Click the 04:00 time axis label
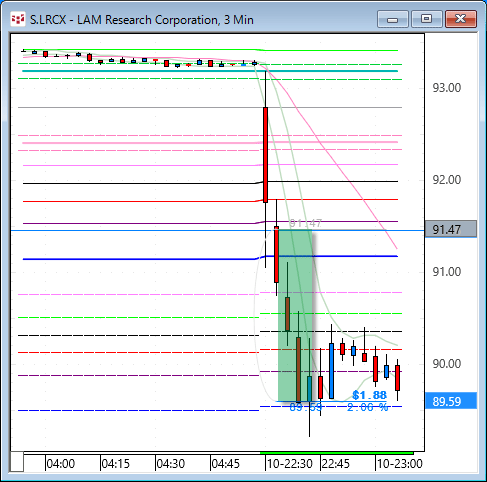Screen dimensions: 487x482 (x=61, y=464)
